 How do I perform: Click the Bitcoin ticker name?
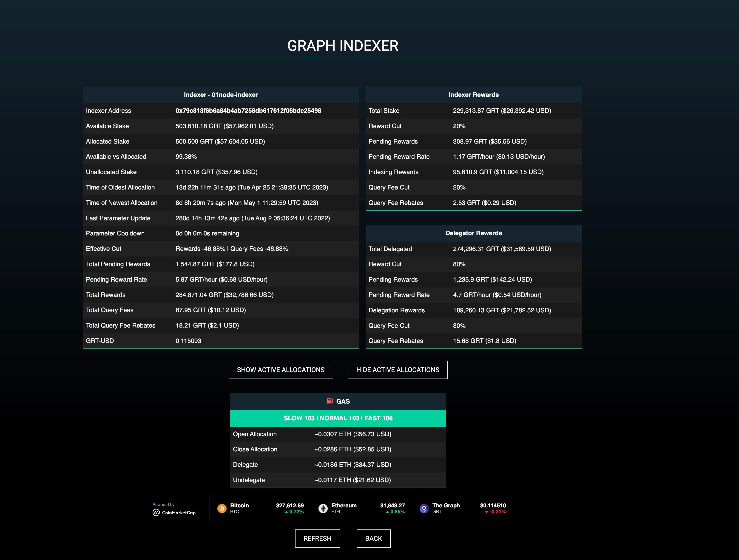click(x=239, y=505)
